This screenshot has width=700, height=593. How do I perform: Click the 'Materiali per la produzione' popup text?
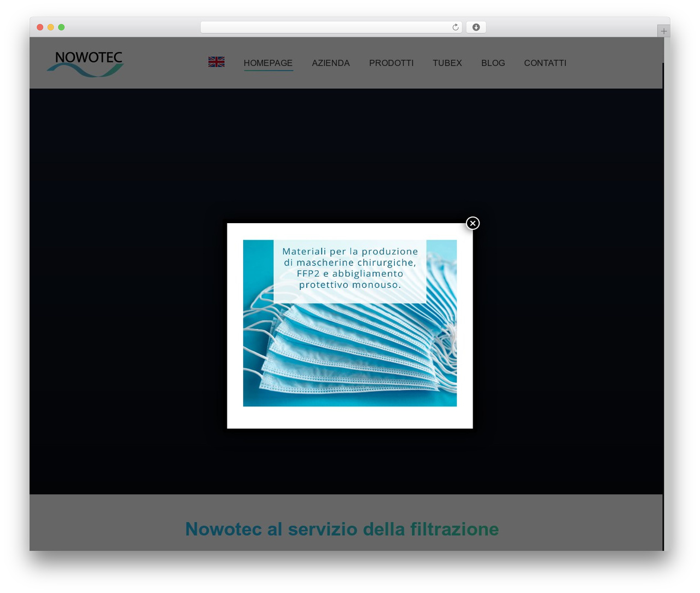(x=350, y=268)
